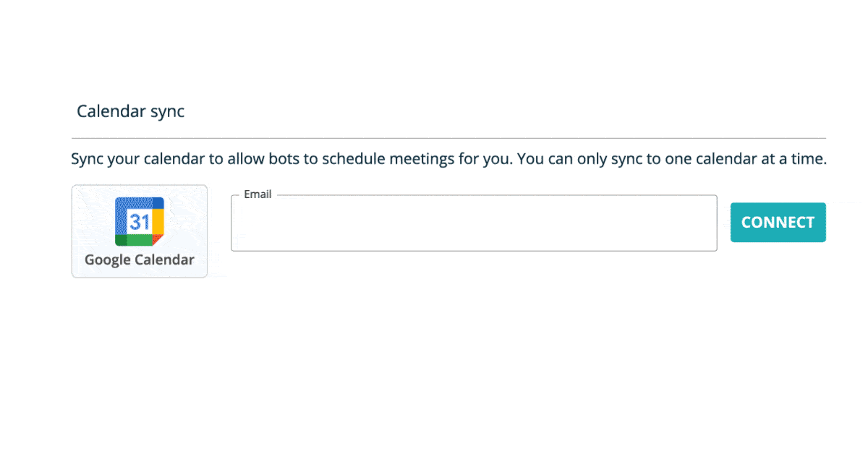Viewport: 868px width, 454px height.
Task: Click the horizontal divider under Calendar sync
Action: pyautogui.click(x=448, y=138)
